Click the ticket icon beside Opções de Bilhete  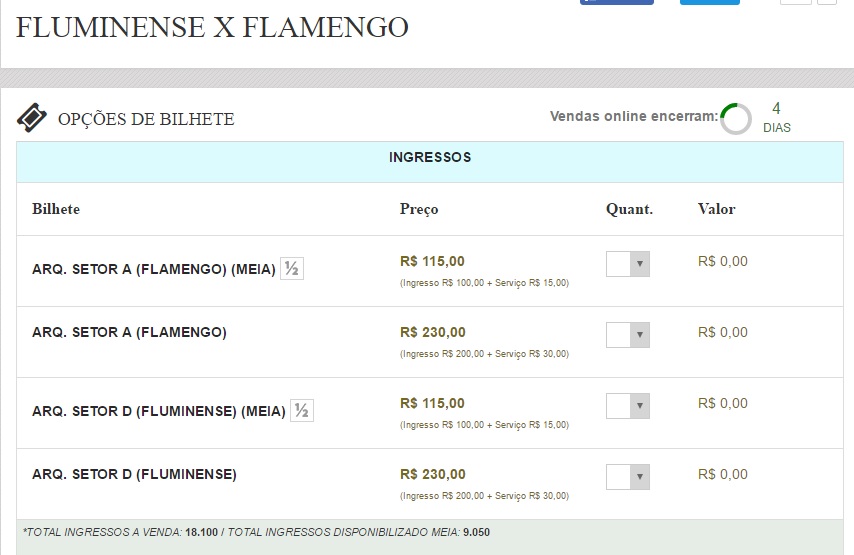32,118
